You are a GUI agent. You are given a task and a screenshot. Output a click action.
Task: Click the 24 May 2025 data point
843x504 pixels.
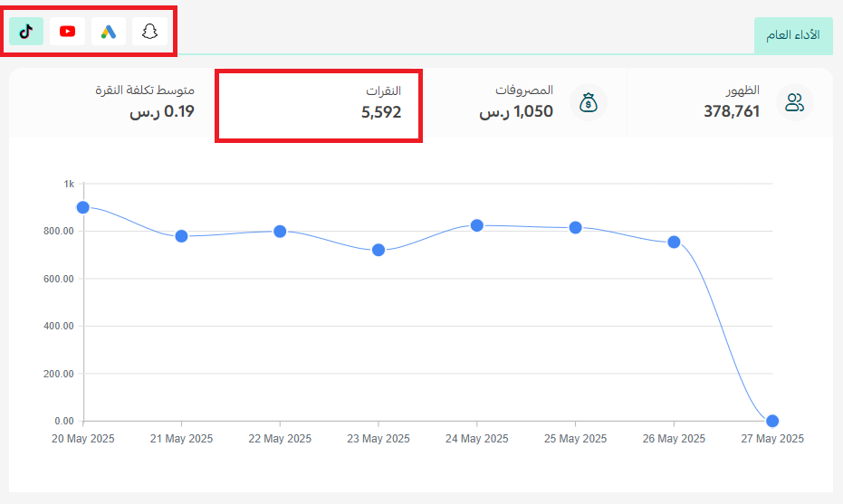(x=477, y=225)
